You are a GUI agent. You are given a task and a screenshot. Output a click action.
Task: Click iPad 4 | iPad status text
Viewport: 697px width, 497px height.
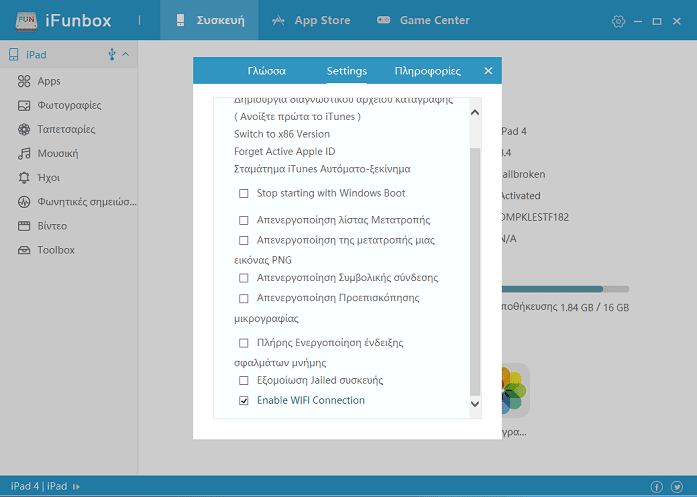pyautogui.click(x=39, y=486)
